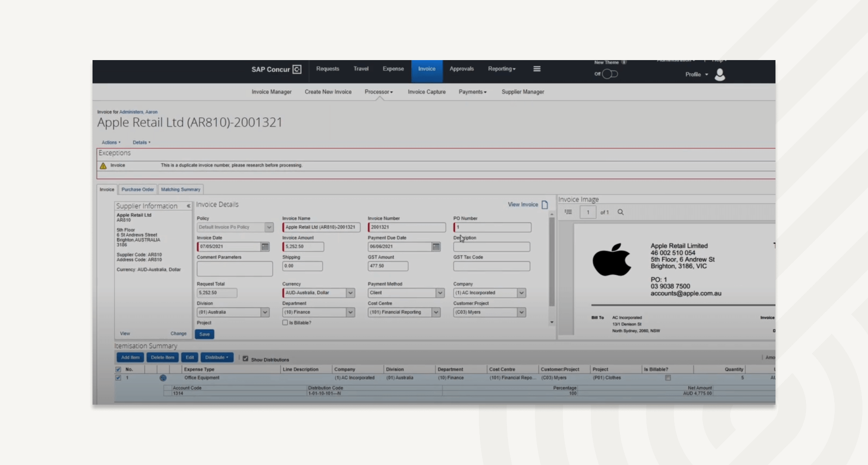Open the Policy dropdown
Viewport: 868px width, 465px height.
click(269, 227)
